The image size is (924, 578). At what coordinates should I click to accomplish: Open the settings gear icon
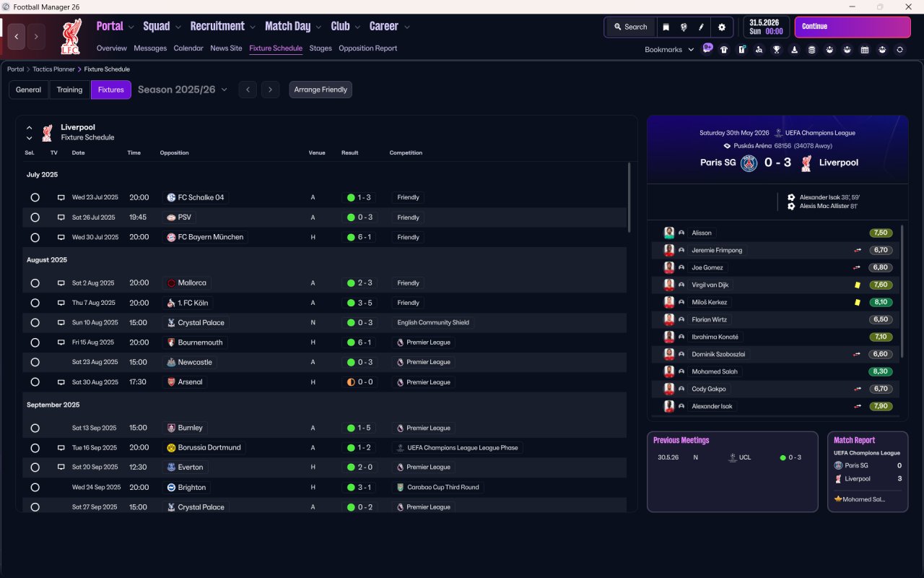[x=721, y=27]
